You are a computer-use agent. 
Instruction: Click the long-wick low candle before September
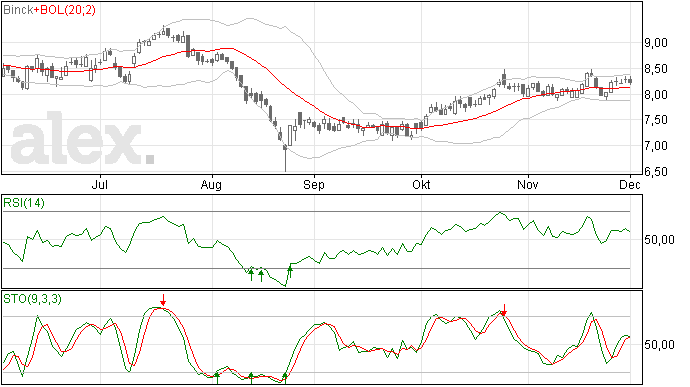point(285,158)
